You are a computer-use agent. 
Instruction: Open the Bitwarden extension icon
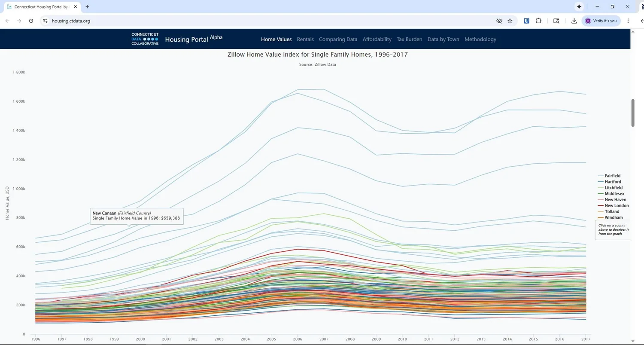click(x=526, y=21)
